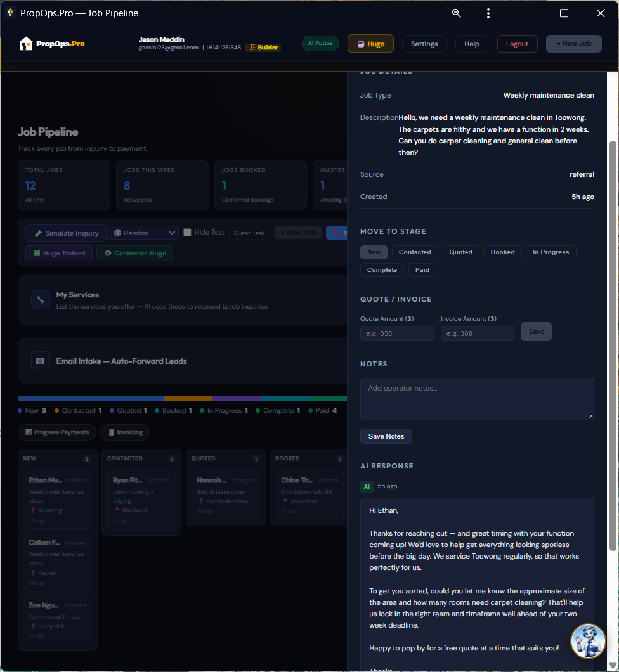This screenshot has height=672, width=619.
Task: Click the orange Contacted pipeline bar segment
Action: [x=188, y=399]
